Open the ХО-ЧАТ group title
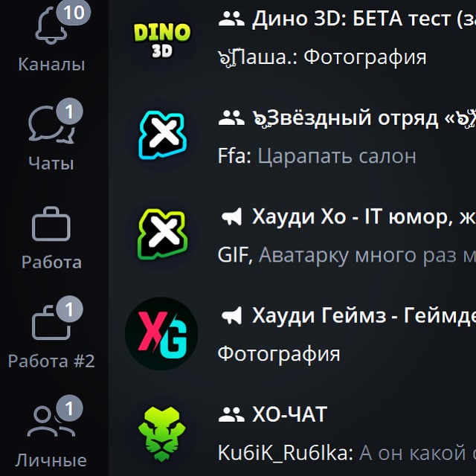Image resolution: width=476 pixels, height=476 pixels. click(289, 414)
